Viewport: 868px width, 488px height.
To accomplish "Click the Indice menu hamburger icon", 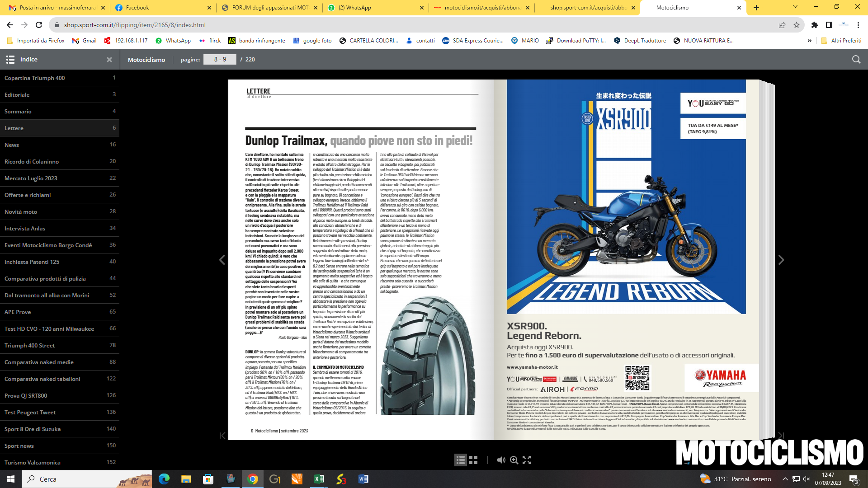I will point(10,60).
